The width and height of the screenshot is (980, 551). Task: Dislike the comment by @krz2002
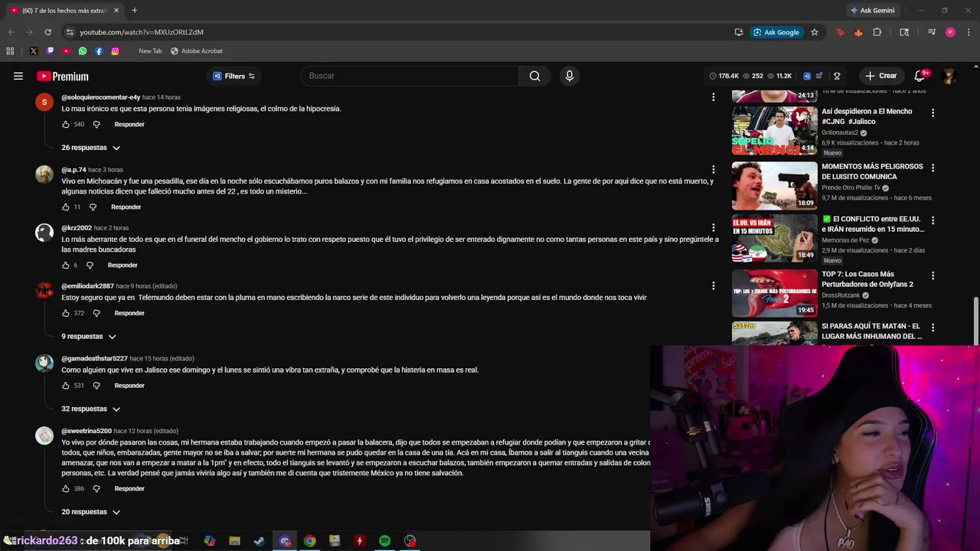pyautogui.click(x=90, y=265)
